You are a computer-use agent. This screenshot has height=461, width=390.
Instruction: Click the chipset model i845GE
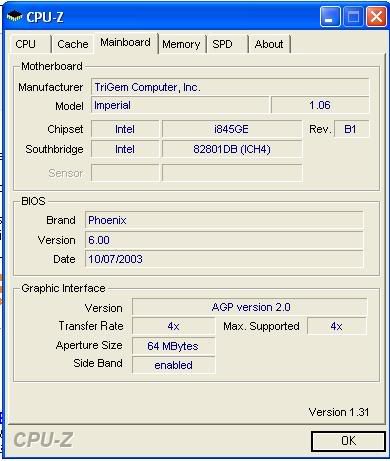[x=232, y=129]
